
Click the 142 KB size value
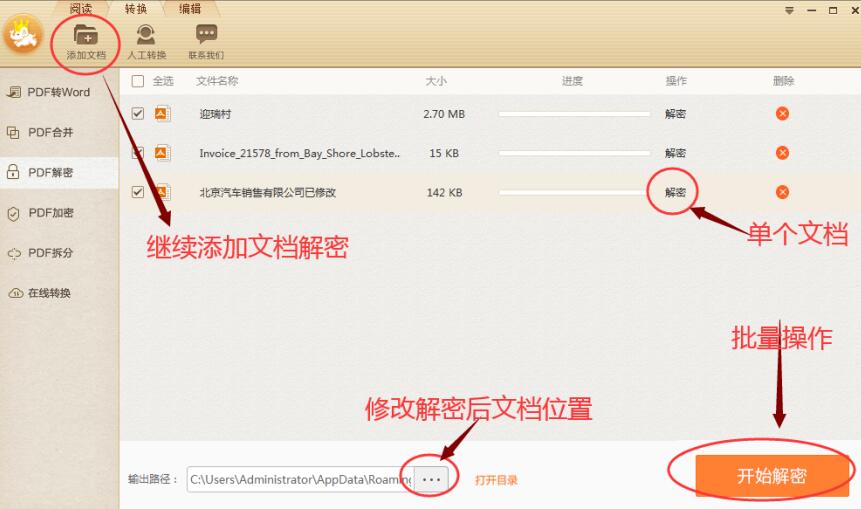click(444, 193)
